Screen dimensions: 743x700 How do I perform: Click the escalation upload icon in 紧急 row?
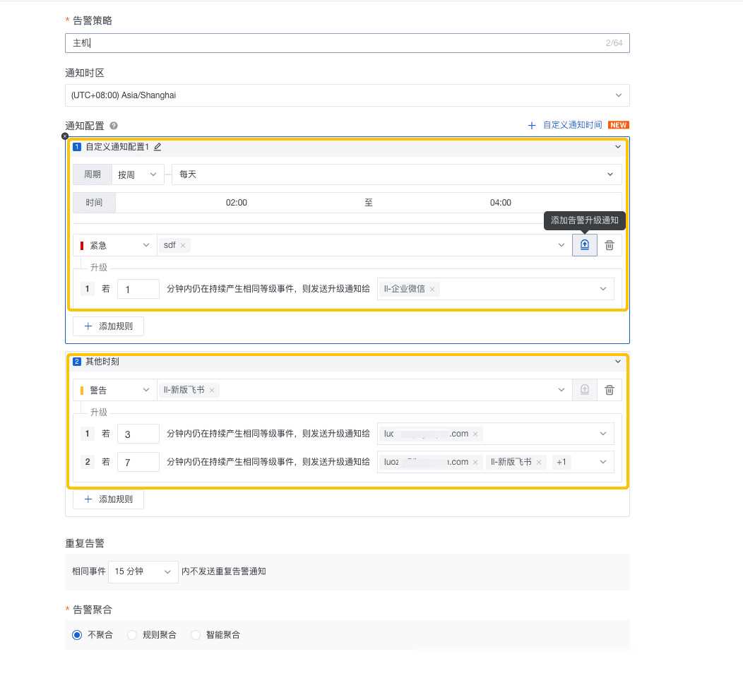click(x=584, y=245)
